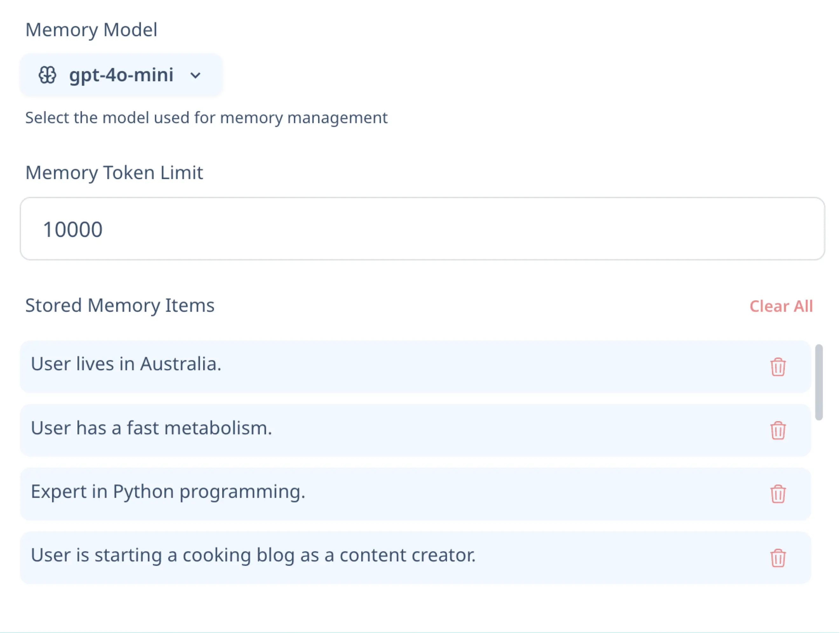
Task: Delete the "User lives in Australia" memory
Action: [777, 367]
